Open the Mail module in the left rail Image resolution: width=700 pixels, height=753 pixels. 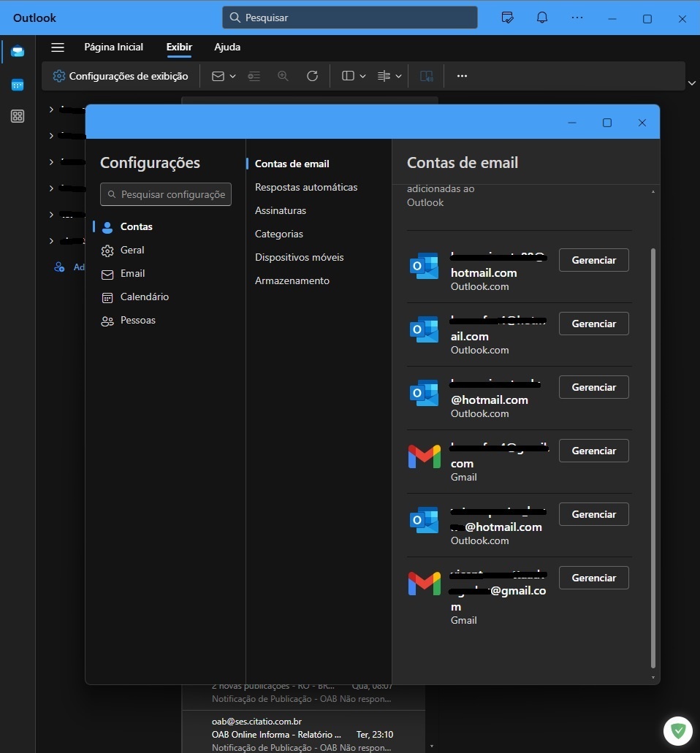[x=18, y=51]
